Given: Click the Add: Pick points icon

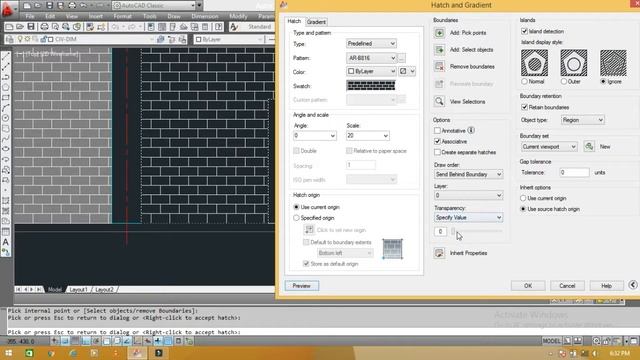Looking at the screenshot, I should click(x=440, y=33).
